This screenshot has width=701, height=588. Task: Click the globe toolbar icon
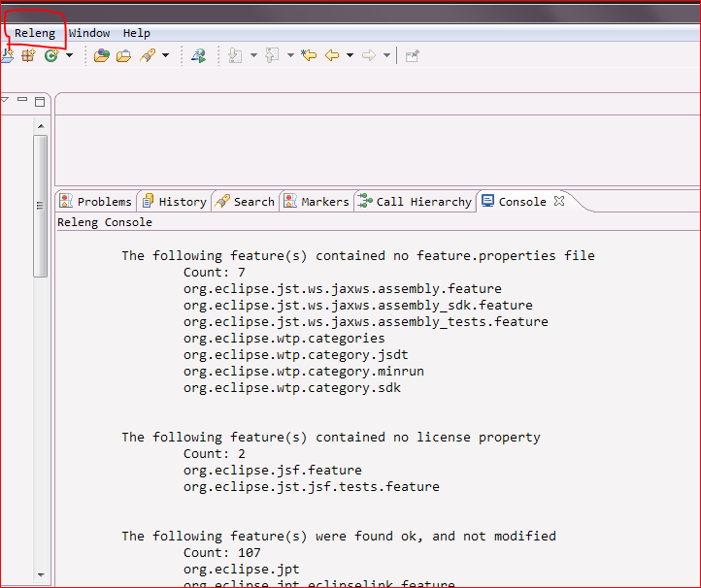pos(198,55)
